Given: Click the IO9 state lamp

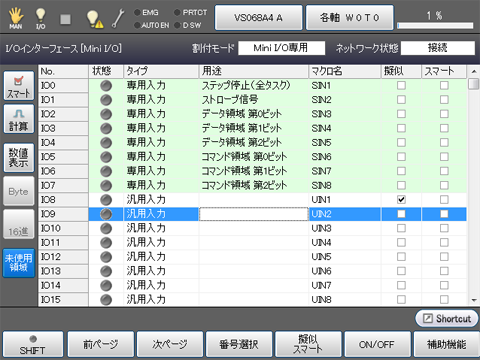Looking at the screenshot, I should click(106, 214).
